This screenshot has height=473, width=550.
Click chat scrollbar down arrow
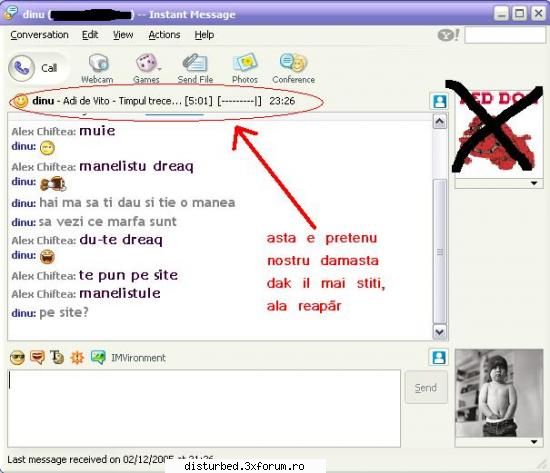[440, 332]
